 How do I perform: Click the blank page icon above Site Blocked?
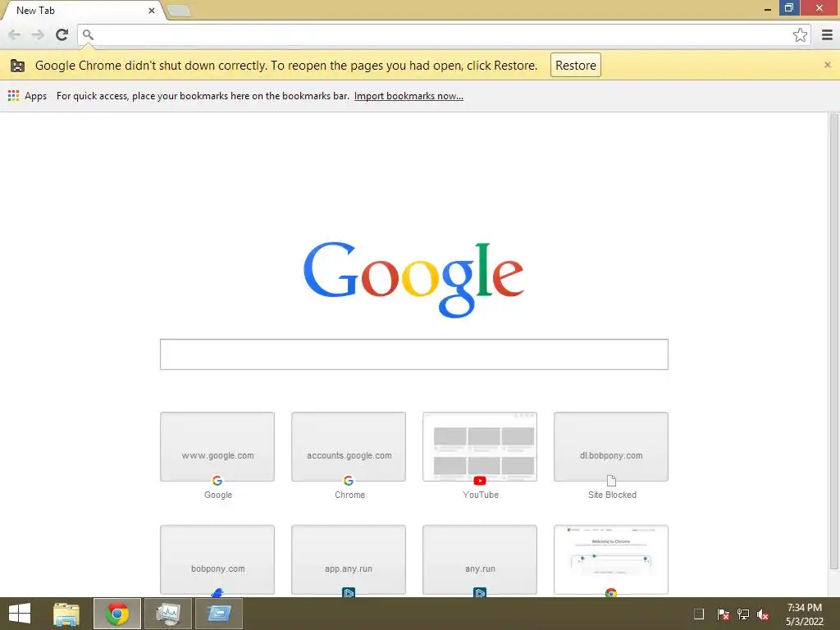click(611, 481)
